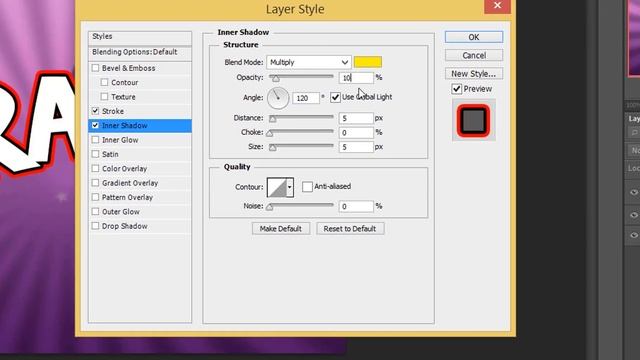
Task: Click the Noise value field
Action: coord(356,206)
